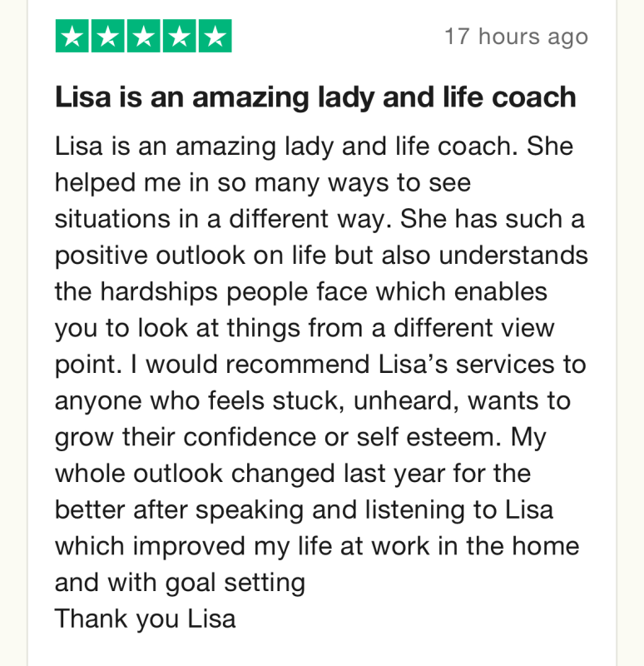The image size is (644, 666).
Task: Click the "which improved my life" text
Action: pyautogui.click(x=194, y=547)
